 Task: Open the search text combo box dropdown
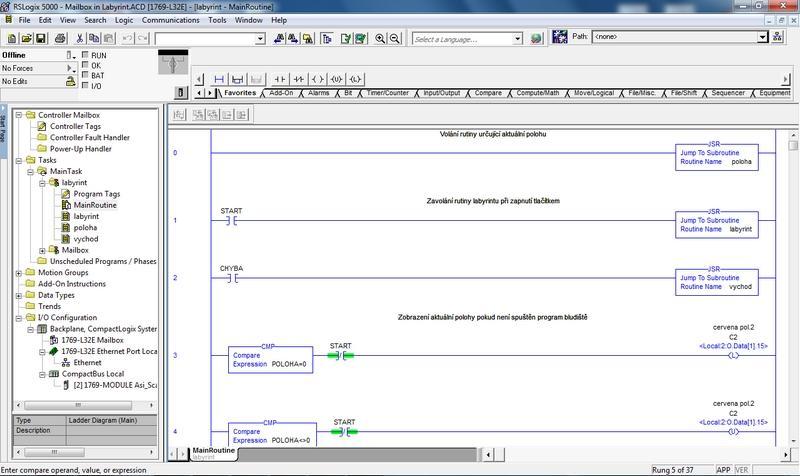(x=260, y=39)
